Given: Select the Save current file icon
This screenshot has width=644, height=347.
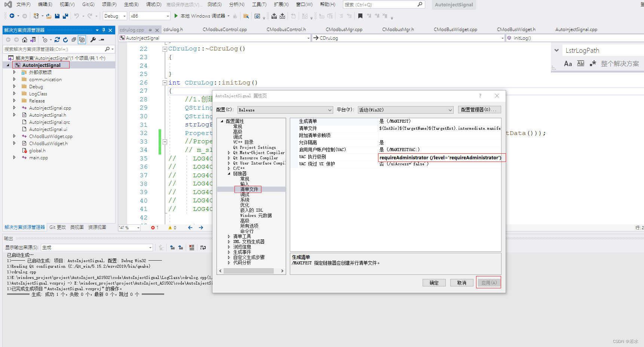Looking at the screenshot, I should [x=57, y=16].
